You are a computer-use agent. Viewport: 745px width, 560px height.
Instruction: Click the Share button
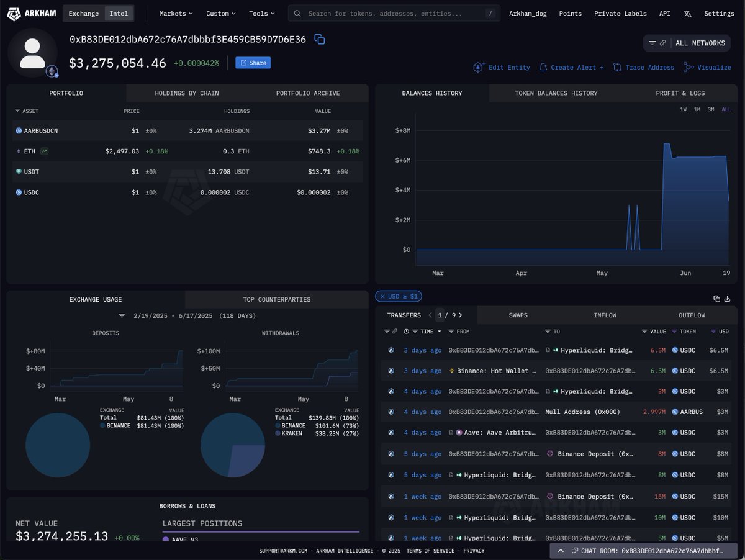point(253,63)
